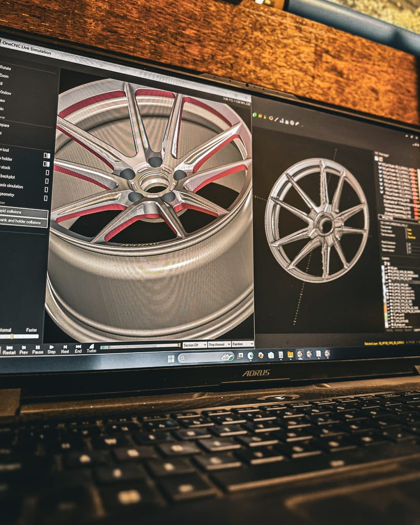Viewport: 420px width, 525px height.
Task: Go to previous operation using Prev
Action: coord(24,350)
